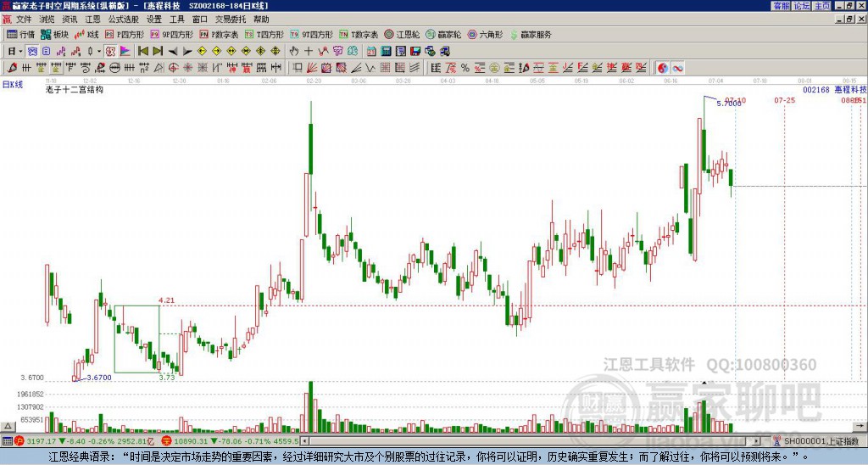Open the 文件 menu

pos(24,20)
